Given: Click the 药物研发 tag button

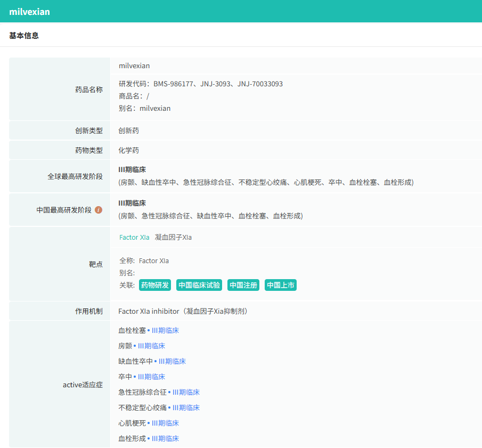Looking at the screenshot, I should [x=155, y=285].
